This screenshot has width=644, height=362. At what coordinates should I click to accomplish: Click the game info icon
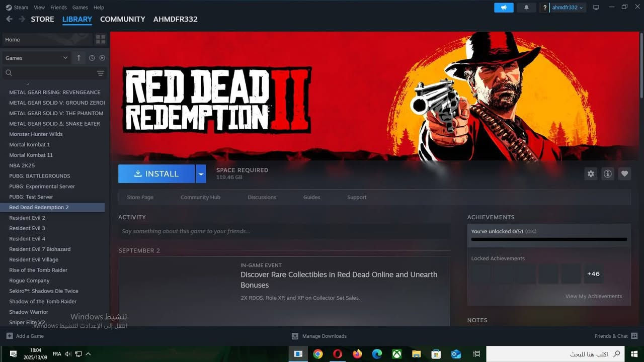click(608, 173)
